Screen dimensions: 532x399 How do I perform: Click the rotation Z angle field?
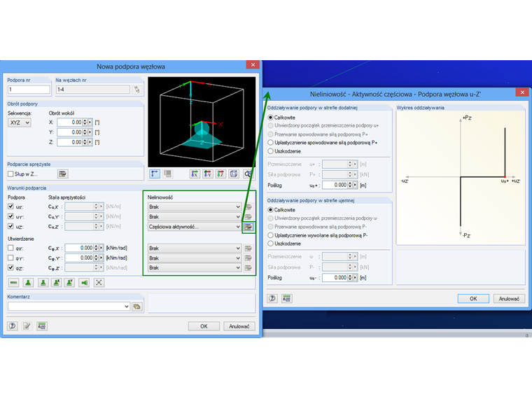point(70,142)
